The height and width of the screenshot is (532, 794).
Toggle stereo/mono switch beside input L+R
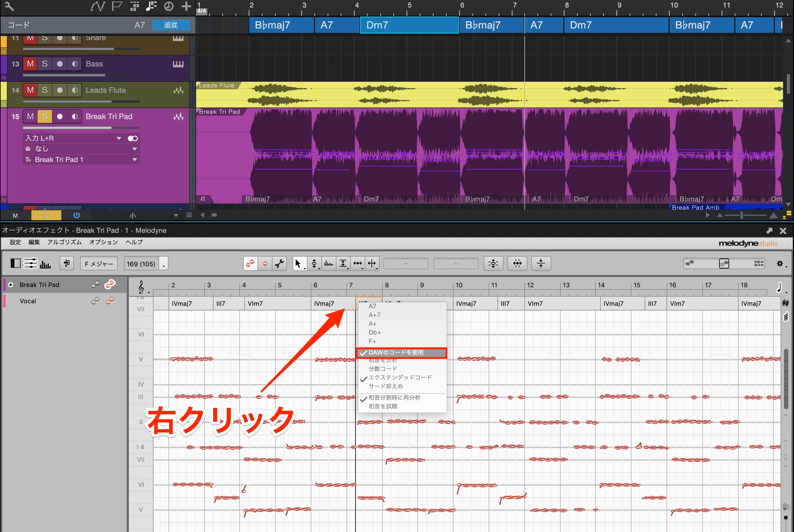point(132,138)
